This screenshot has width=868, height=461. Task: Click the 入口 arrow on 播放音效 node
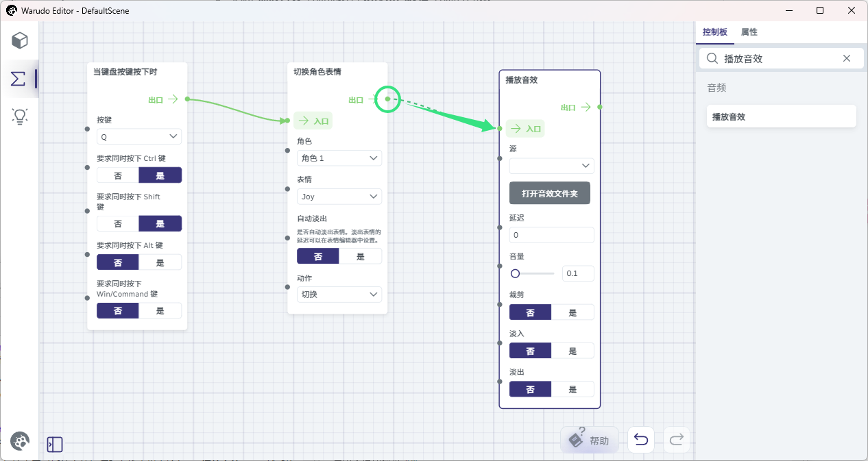click(x=516, y=129)
